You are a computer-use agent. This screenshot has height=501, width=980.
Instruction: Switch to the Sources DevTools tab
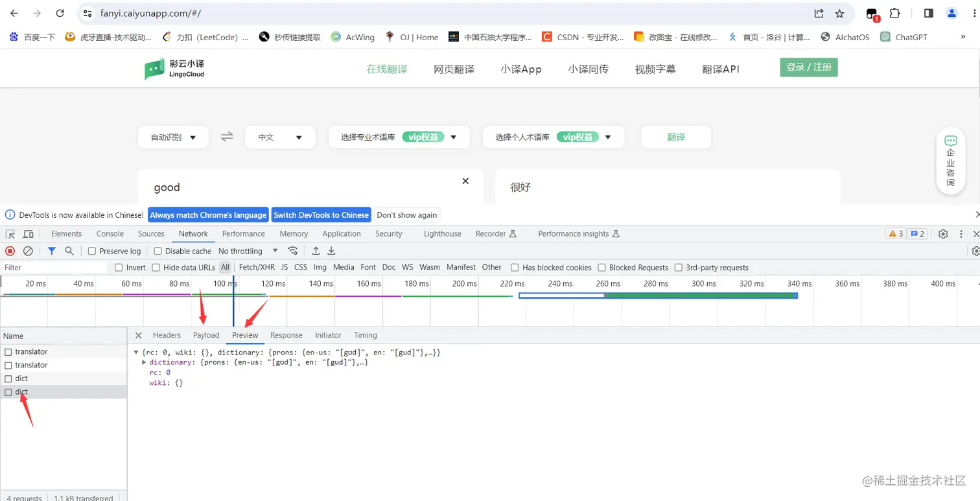151,234
